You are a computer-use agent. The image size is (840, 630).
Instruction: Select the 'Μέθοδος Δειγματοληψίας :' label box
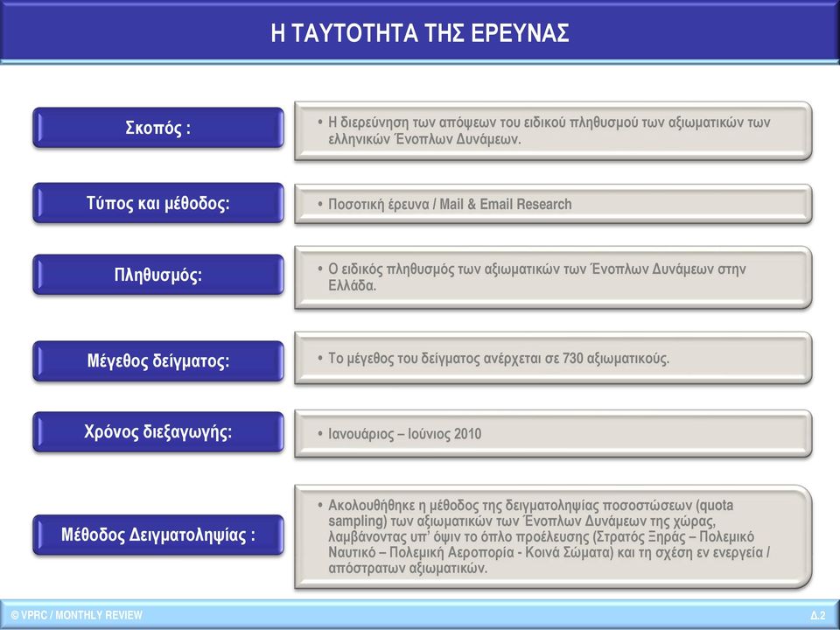point(158,535)
